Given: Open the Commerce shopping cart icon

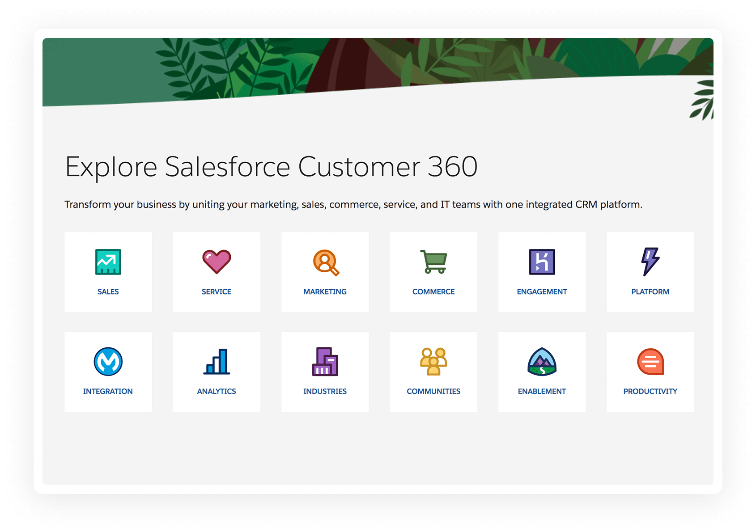Looking at the screenshot, I should click(433, 262).
